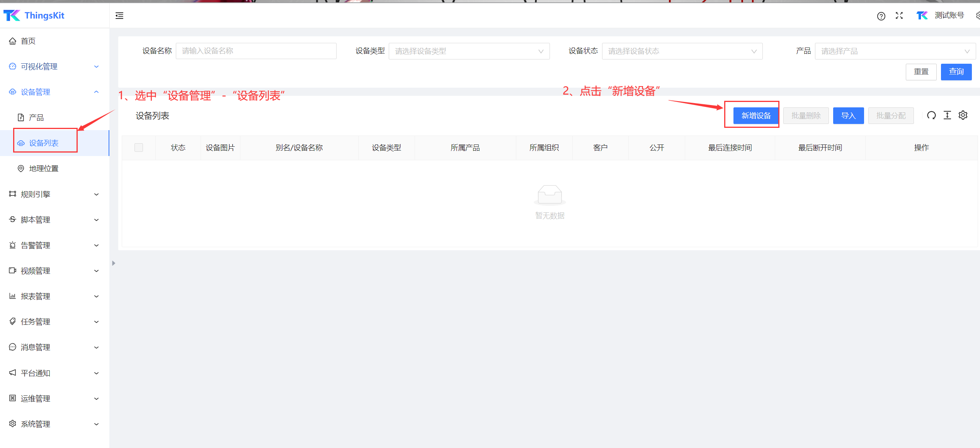The width and height of the screenshot is (980, 448).
Task: Open the help question mark icon
Action: [x=881, y=16]
